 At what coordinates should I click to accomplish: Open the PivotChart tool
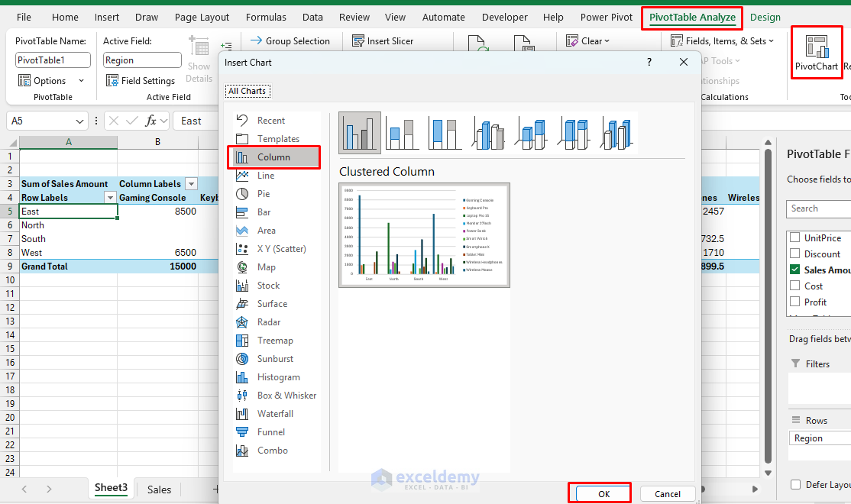tap(816, 52)
